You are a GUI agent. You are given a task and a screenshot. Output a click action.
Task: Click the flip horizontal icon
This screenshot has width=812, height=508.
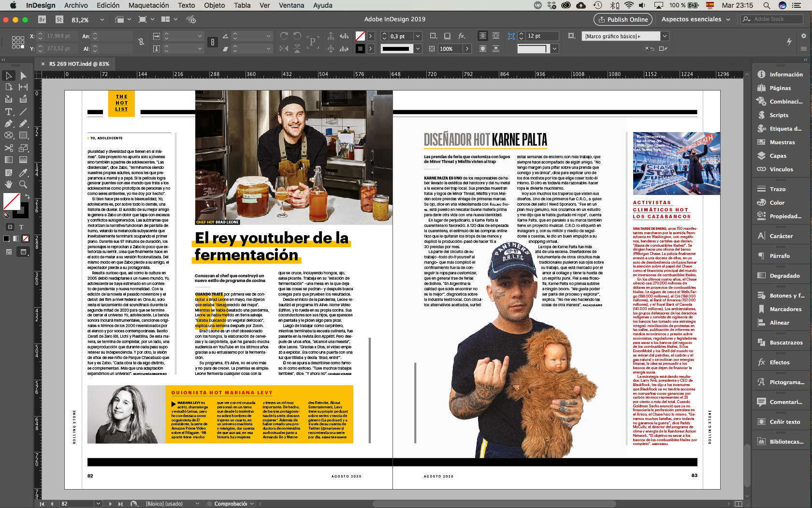tap(284, 48)
